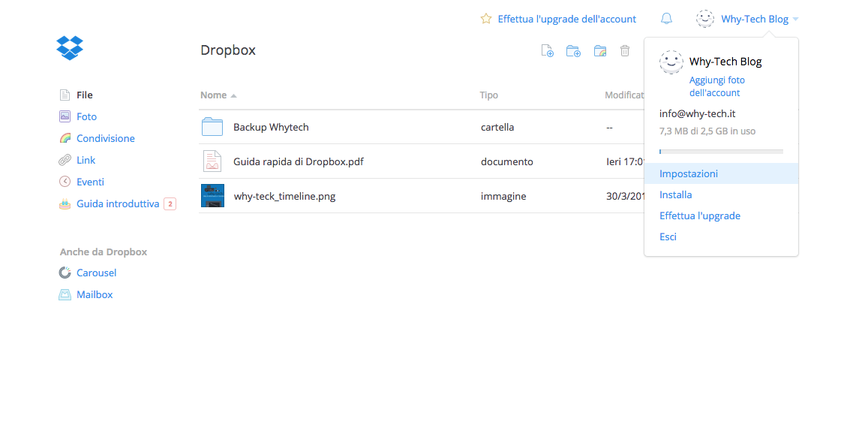Click the Guida introduttiva cake icon
Viewport: 868px width, 431px height.
(x=65, y=204)
